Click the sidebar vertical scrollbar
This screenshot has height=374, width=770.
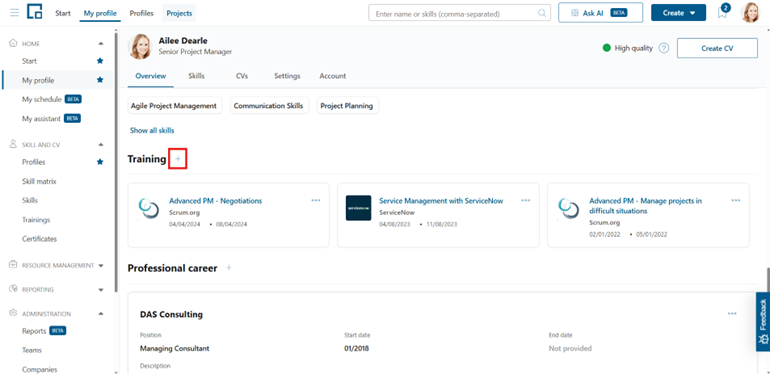pyautogui.click(x=116, y=162)
